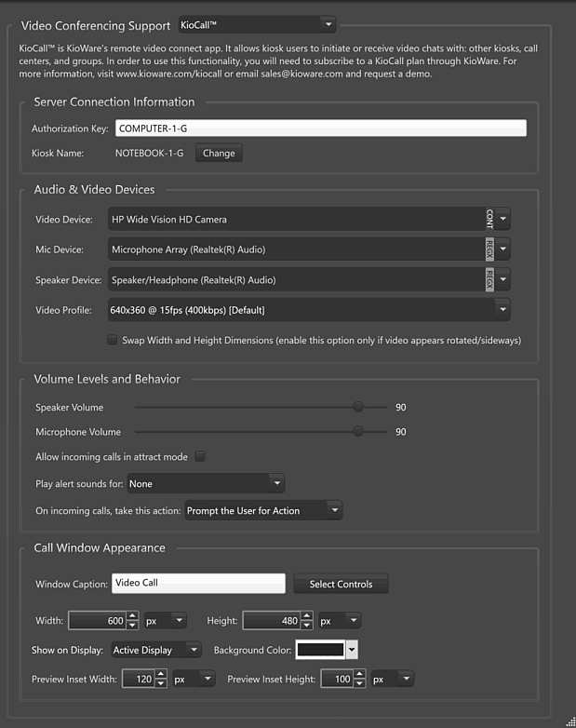Image resolution: width=576 pixels, height=728 pixels.
Task: Open the Speaker Device dropdown list
Action: (x=502, y=279)
